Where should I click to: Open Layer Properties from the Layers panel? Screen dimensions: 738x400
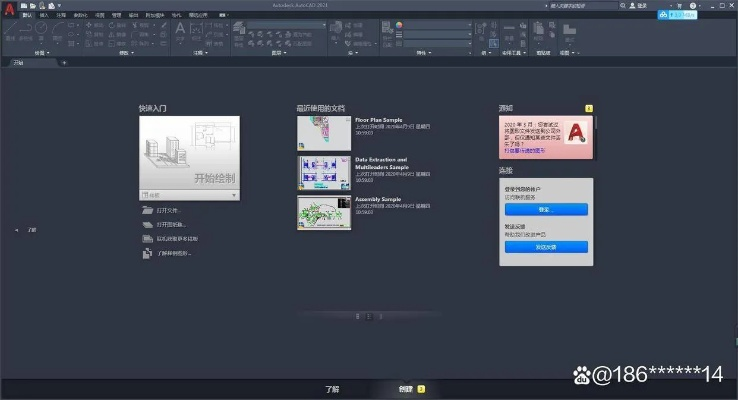point(239,33)
